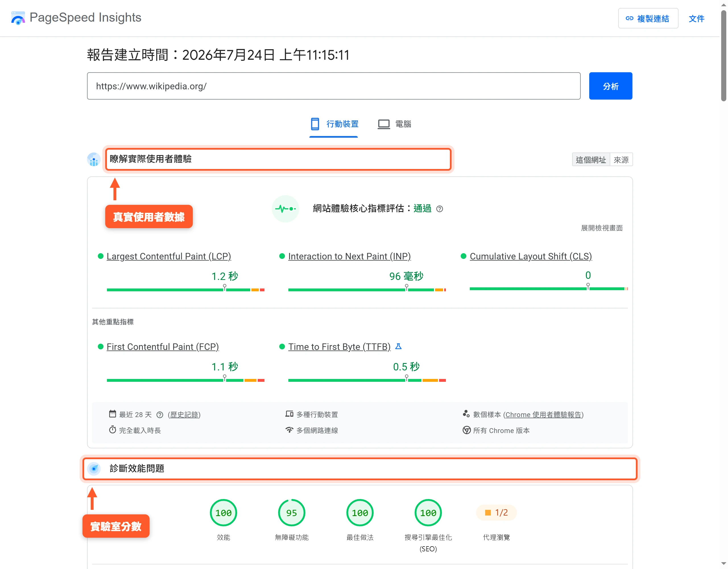Click the 96 毫秒 INP value
The image size is (728, 569).
(406, 276)
